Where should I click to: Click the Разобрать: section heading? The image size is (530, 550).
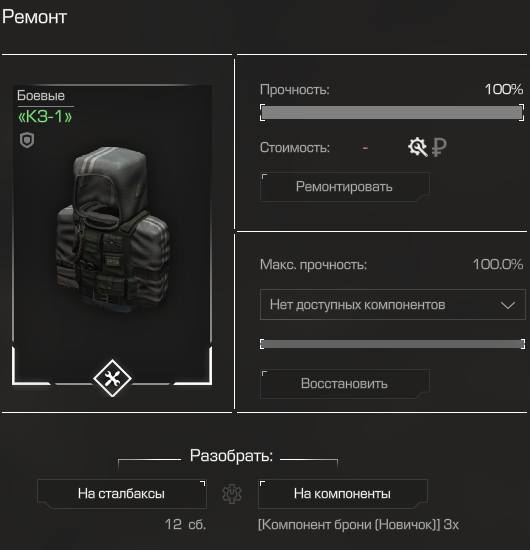232,456
